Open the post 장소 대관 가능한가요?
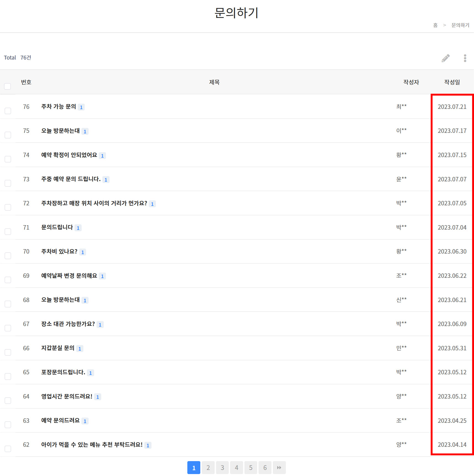This screenshot has height=476, width=474. coord(68,324)
